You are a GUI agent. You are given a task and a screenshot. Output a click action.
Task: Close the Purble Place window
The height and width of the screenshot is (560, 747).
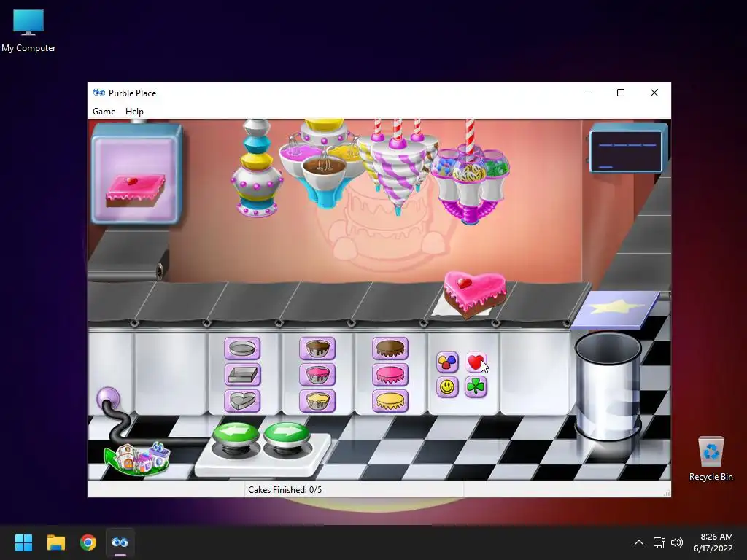[x=654, y=93]
